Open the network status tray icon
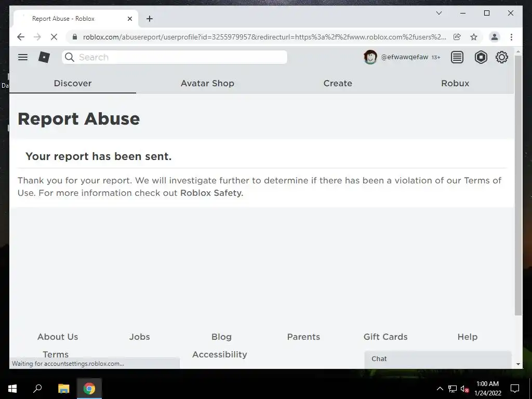This screenshot has height=399, width=532. pos(453,389)
